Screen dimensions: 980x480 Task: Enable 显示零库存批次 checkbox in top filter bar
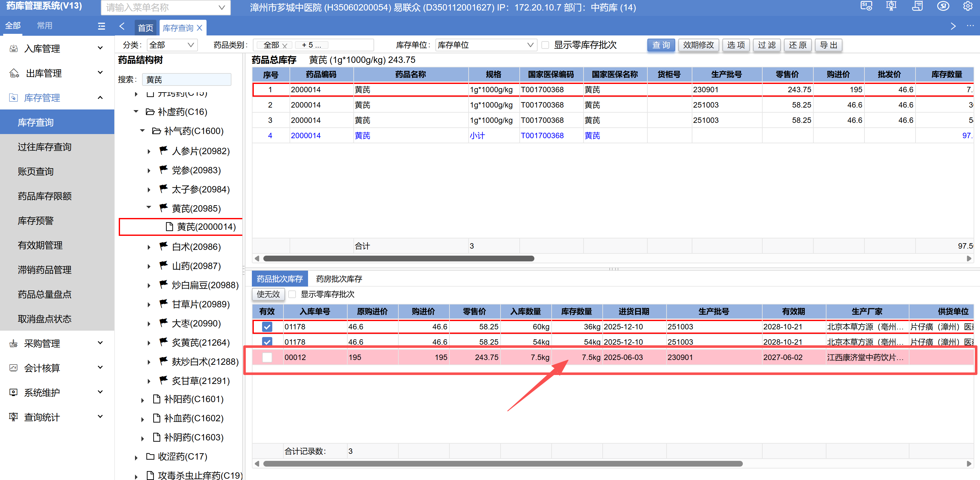545,45
